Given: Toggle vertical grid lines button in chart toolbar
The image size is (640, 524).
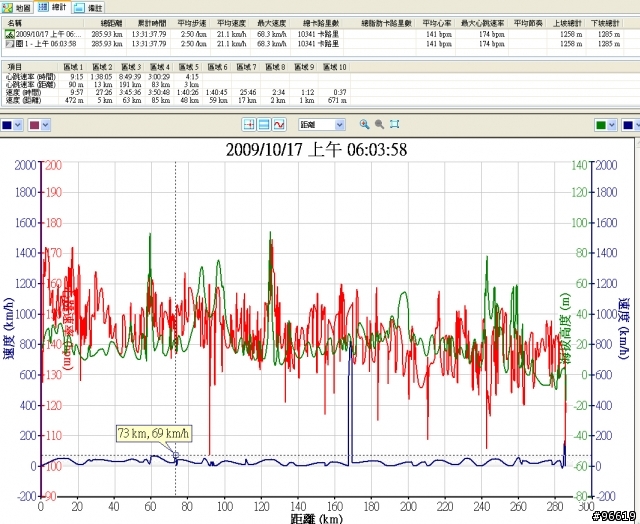Looking at the screenshot, I should (249, 124).
